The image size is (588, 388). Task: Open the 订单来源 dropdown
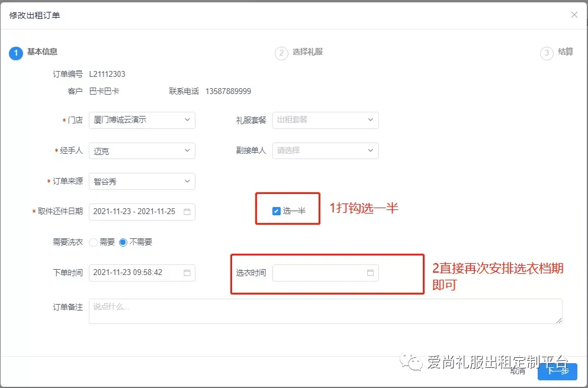142,182
